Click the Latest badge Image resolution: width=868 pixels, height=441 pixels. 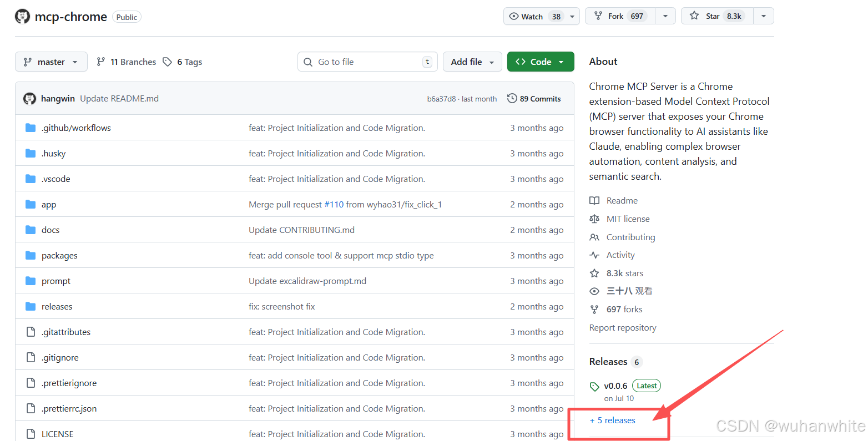647,386
